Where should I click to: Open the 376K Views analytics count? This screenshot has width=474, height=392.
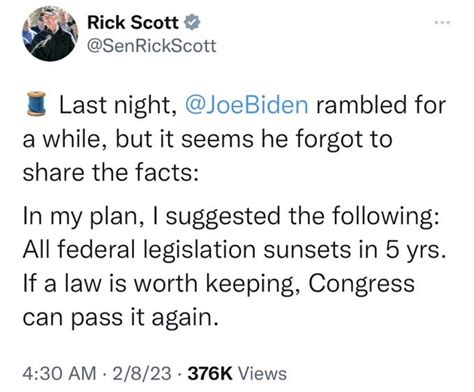click(237, 374)
